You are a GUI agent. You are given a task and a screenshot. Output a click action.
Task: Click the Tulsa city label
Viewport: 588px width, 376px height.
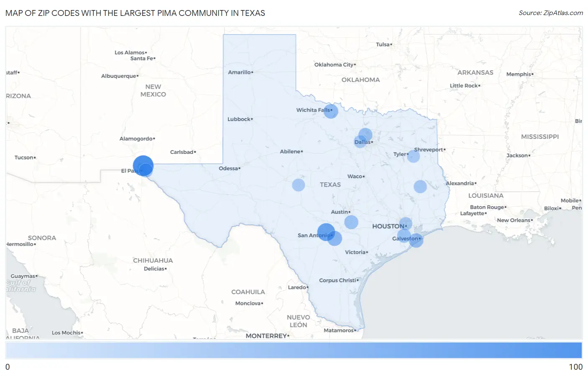tap(383, 44)
